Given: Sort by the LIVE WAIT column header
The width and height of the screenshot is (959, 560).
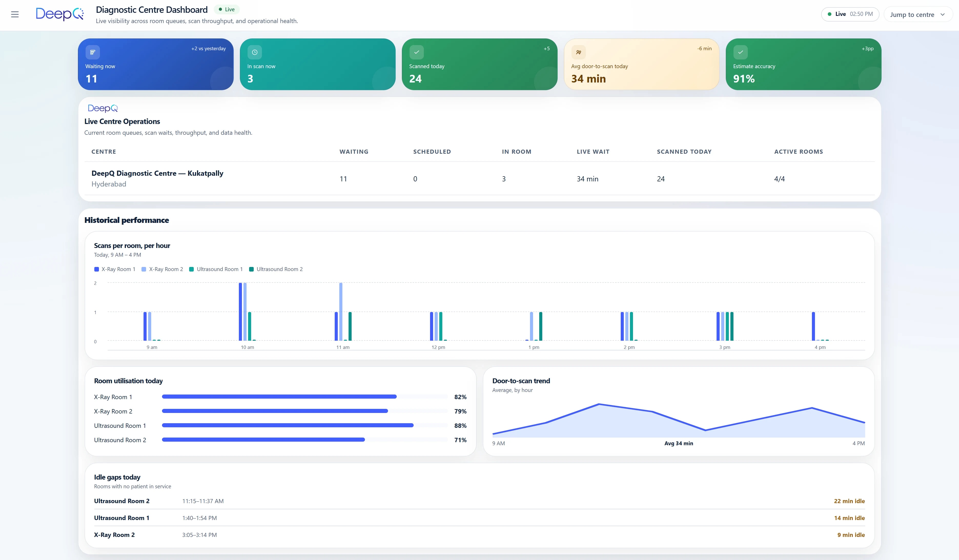Looking at the screenshot, I should click(593, 152).
